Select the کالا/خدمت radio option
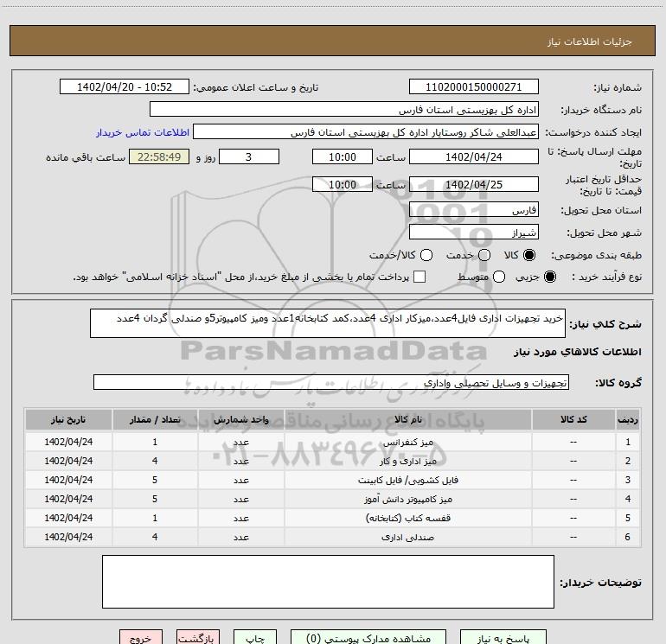The width and height of the screenshot is (666, 644). point(426,255)
